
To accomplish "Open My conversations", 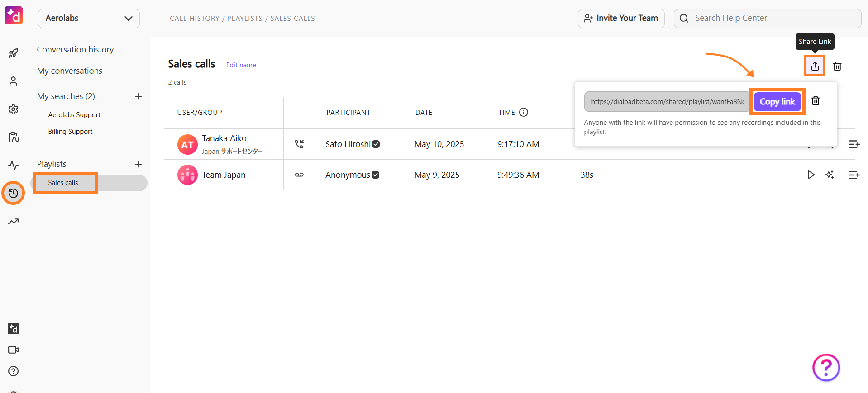I will pyautogui.click(x=70, y=71).
